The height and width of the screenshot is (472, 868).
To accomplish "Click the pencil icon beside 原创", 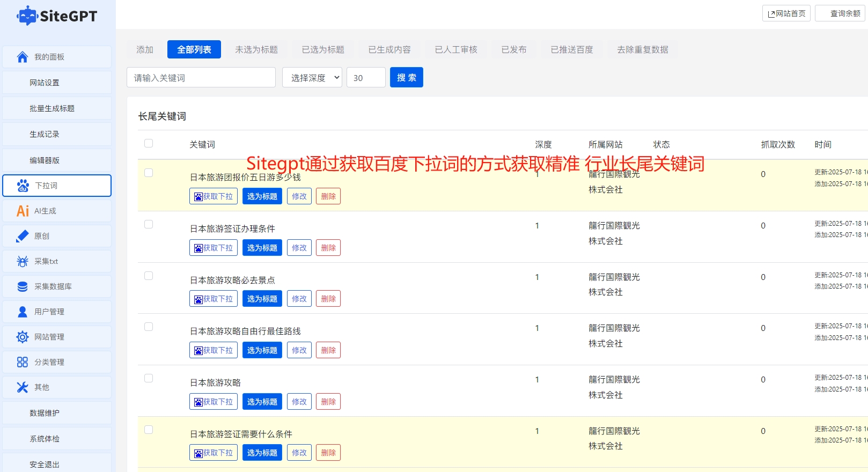I will click(23, 236).
